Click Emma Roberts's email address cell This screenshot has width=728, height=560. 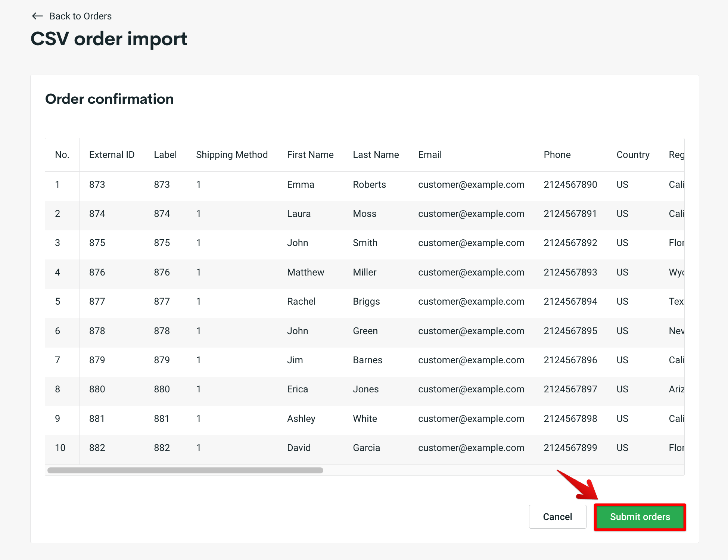(x=472, y=184)
